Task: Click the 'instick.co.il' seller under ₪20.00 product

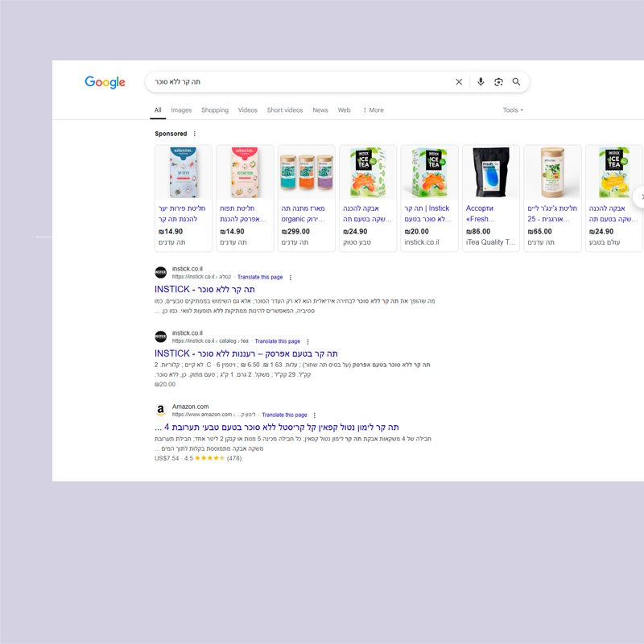Action: (x=421, y=242)
